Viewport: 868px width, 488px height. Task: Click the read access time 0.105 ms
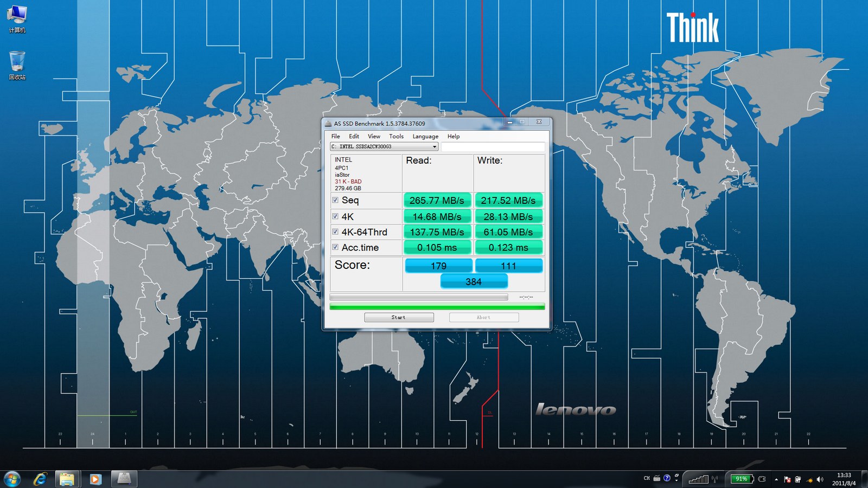click(437, 247)
